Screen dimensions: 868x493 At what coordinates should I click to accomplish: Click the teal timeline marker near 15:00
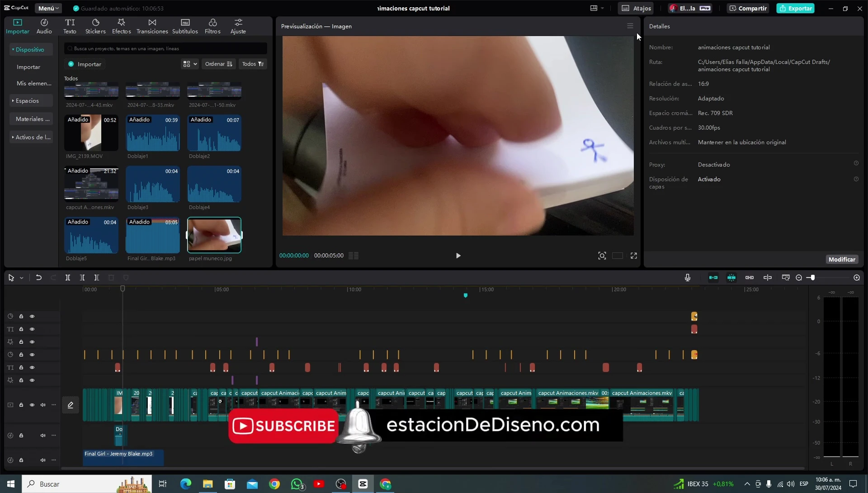click(466, 295)
